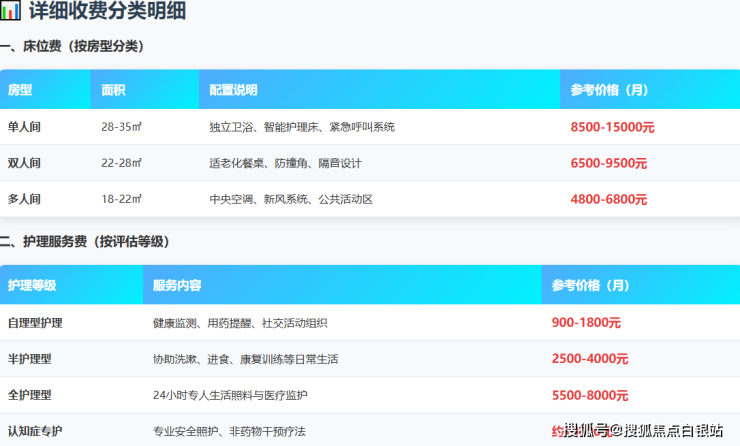This screenshot has height=446, width=740.
Task: Click the 面积 column header
Action: click(x=113, y=90)
